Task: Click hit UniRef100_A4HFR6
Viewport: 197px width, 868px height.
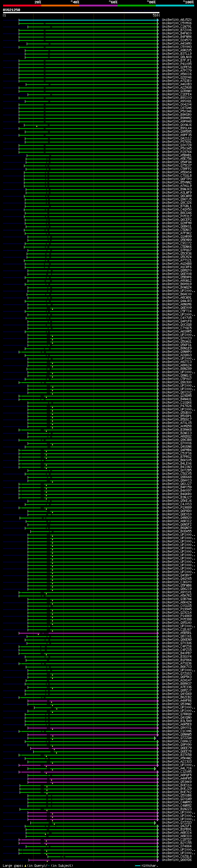Action: 177,700
